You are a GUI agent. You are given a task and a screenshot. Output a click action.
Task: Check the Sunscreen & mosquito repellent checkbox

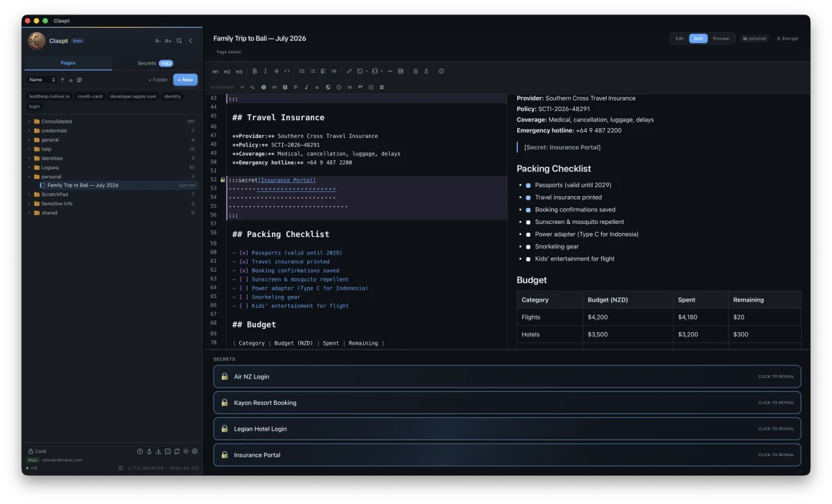[528, 222]
